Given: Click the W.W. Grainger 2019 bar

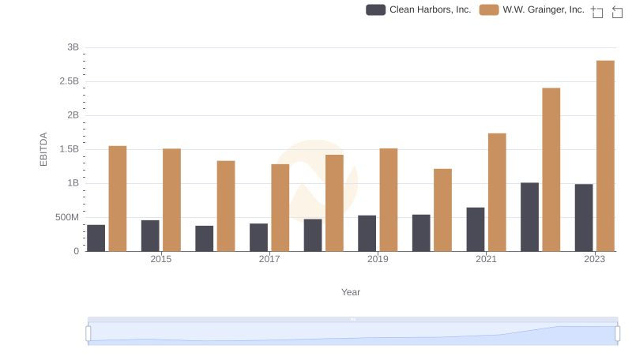Looking at the screenshot, I should pos(389,200).
